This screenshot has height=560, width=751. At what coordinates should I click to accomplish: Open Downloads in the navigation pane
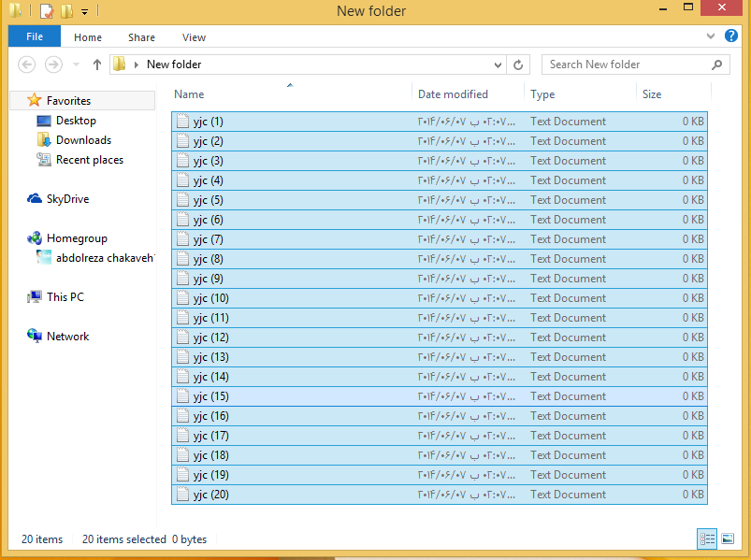[x=83, y=139]
